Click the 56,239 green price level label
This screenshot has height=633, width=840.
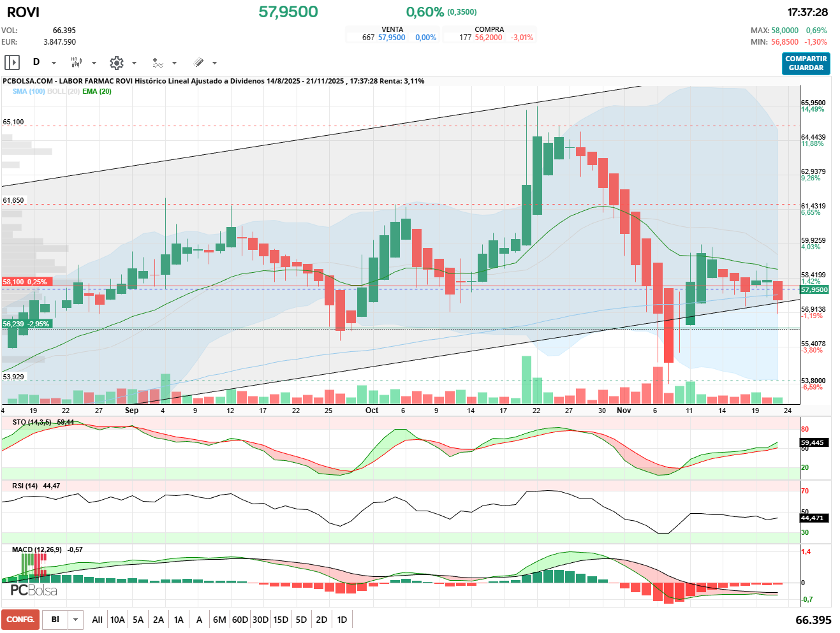tap(26, 324)
